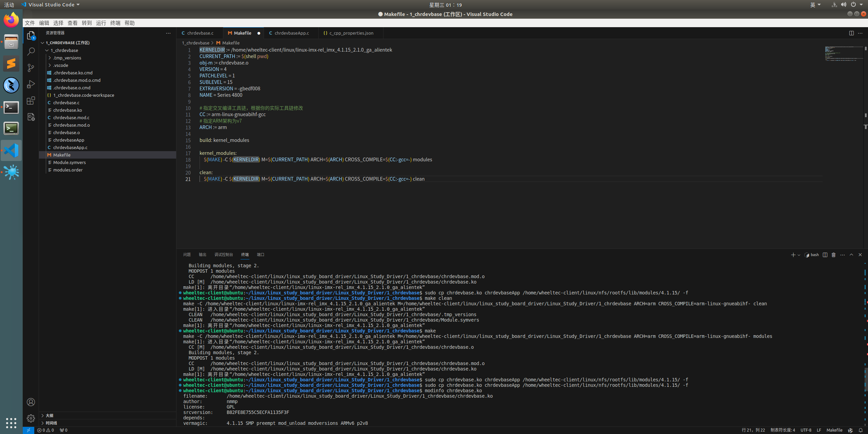This screenshot has width=868, height=434.
Task: Kill the terminal with the trash icon
Action: (x=833, y=255)
